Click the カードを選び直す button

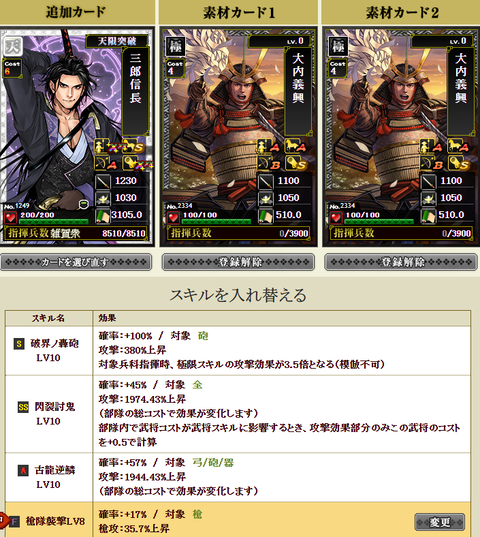click(x=76, y=262)
